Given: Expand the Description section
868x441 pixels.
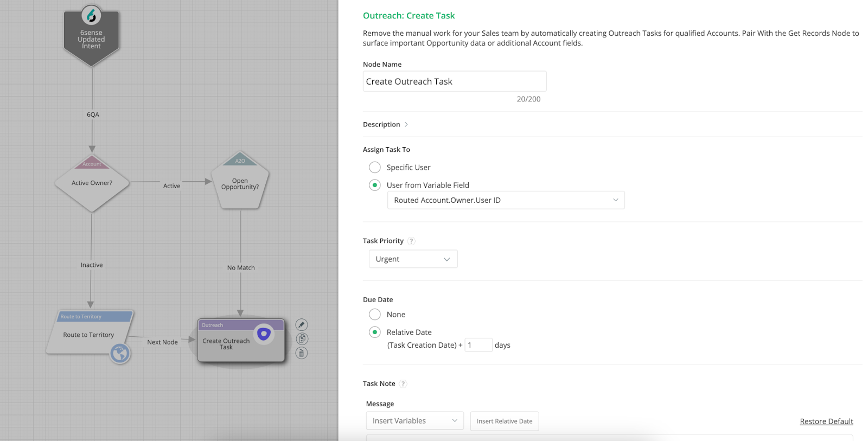Looking at the screenshot, I should 386,124.
